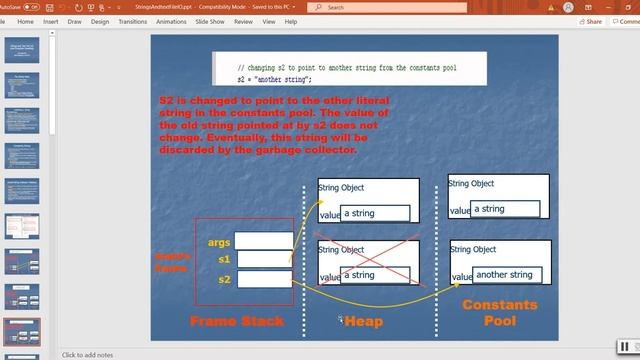The image size is (640, 360).
Task: Click the Ribbon Display Options icon
Action: click(588, 7)
